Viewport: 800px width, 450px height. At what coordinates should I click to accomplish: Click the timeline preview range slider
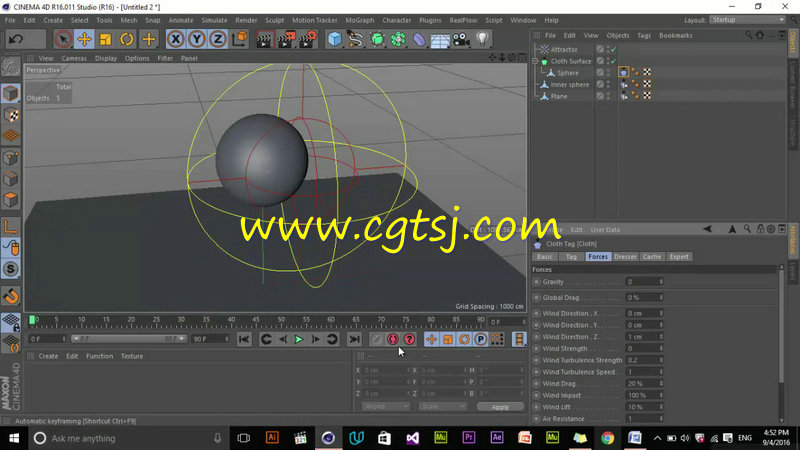(129, 339)
